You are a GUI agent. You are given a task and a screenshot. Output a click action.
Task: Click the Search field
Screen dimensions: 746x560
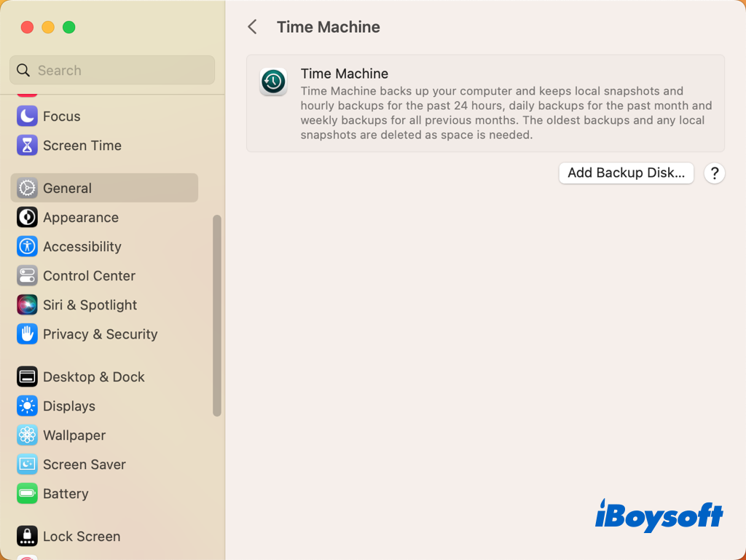[x=111, y=70]
